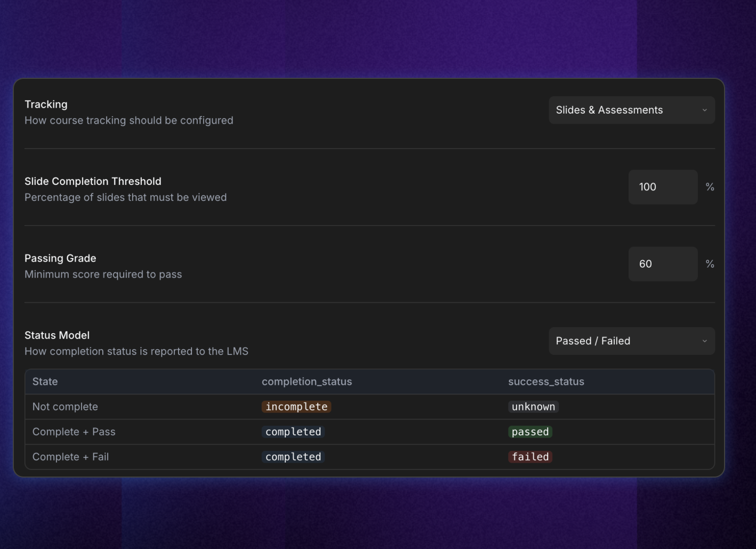The width and height of the screenshot is (756, 549).
Task: Click completed badge in Complete + Fail row
Action: pyautogui.click(x=293, y=457)
